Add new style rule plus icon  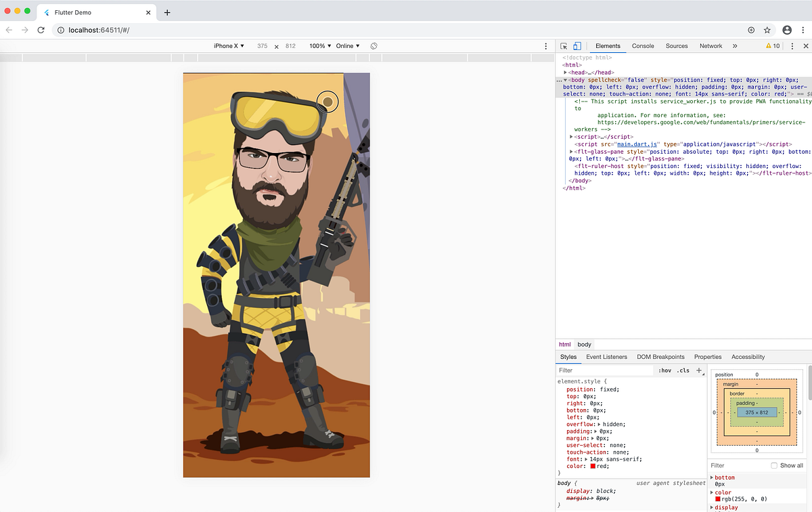click(x=699, y=370)
